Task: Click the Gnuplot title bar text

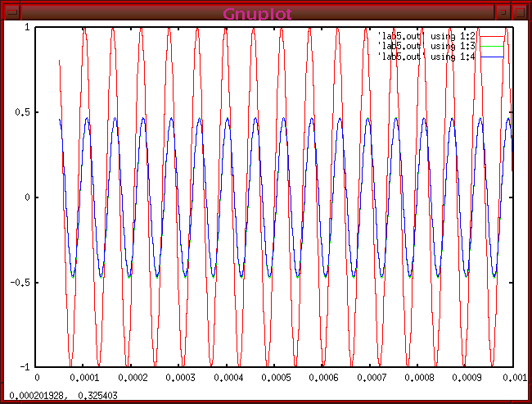Action: pyautogui.click(x=258, y=12)
